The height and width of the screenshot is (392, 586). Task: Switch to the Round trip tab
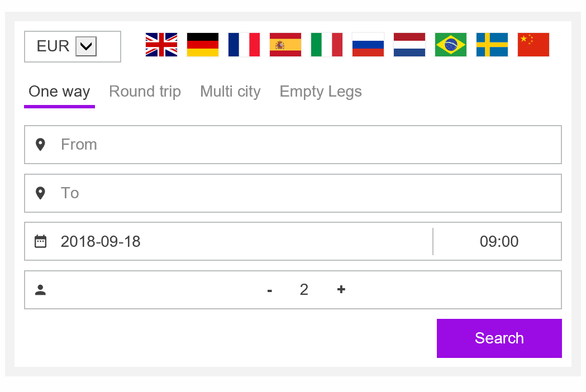(x=145, y=92)
